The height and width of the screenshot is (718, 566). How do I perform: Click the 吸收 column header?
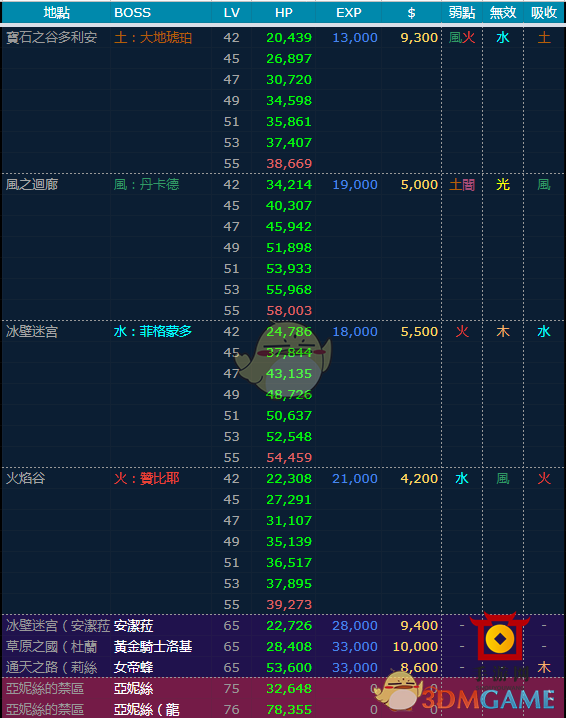[x=544, y=13]
